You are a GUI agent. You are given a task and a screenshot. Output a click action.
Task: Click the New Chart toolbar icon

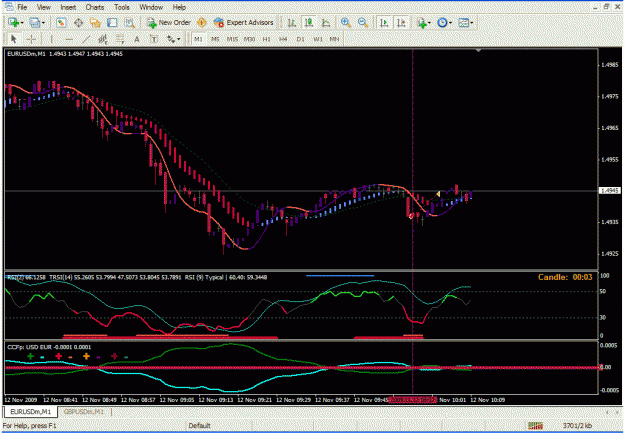[x=13, y=23]
